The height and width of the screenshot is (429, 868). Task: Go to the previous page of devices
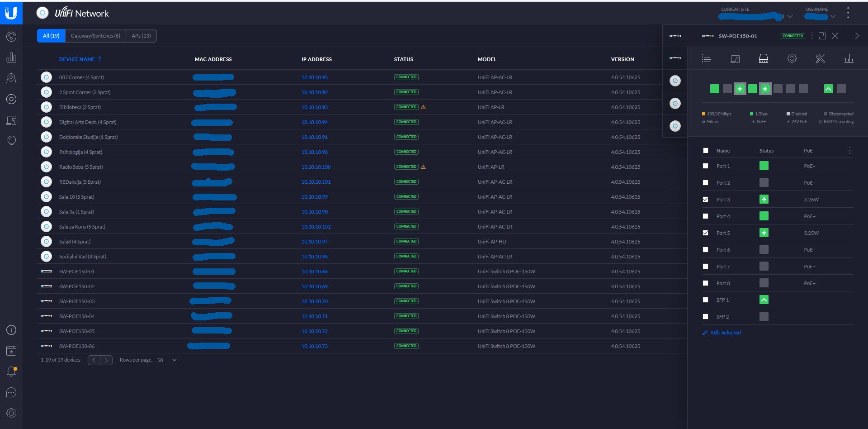(x=94, y=360)
